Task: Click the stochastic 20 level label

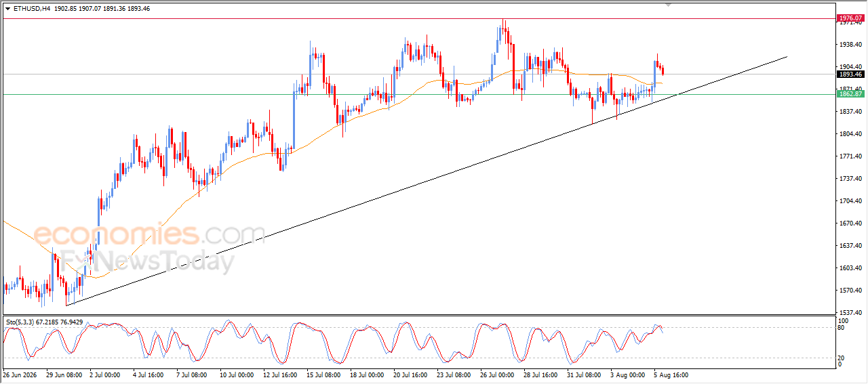Action: (x=842, y=358)
